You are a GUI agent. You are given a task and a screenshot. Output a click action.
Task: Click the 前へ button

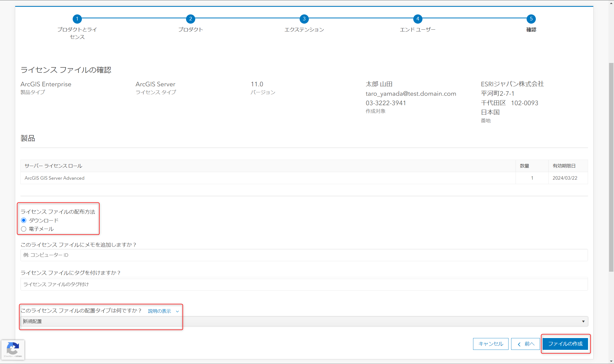525,344
